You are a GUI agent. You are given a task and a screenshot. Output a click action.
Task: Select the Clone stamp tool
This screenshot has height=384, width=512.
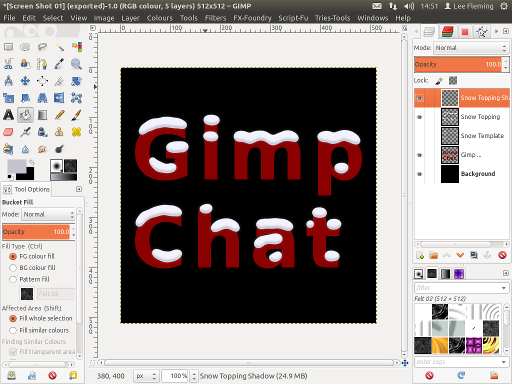tap(59, 132)
